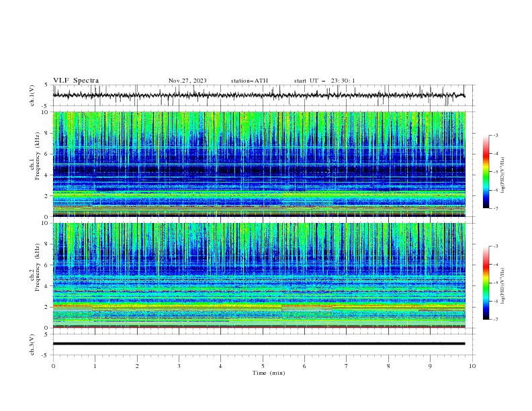Image resolution: width=532 pixels, height=411 pixels.
Task: Click the ch.2 Frequency (kHz) axis label
Action: click(x=34, y=267)
